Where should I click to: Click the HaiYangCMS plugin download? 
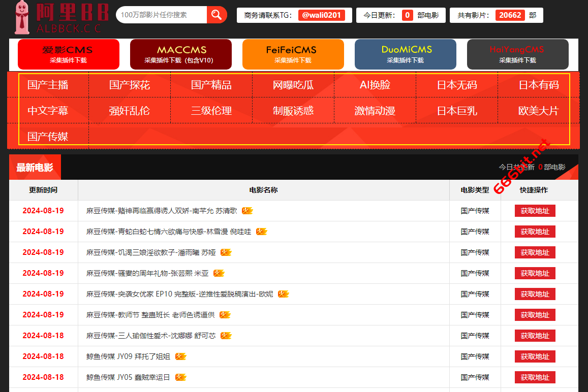coord(517,54)
